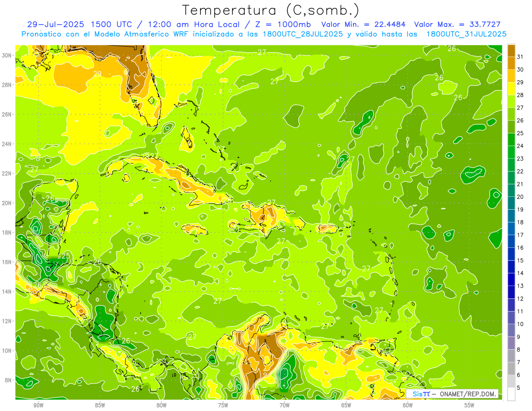532x411 pixels.
Task: Click the valid-until time "1800UTC_31JUL2025"
Action: pos(466,34)
